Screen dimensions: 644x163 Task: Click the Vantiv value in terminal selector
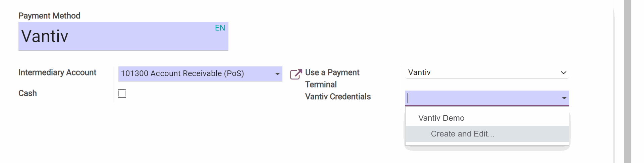coord(419,72)
